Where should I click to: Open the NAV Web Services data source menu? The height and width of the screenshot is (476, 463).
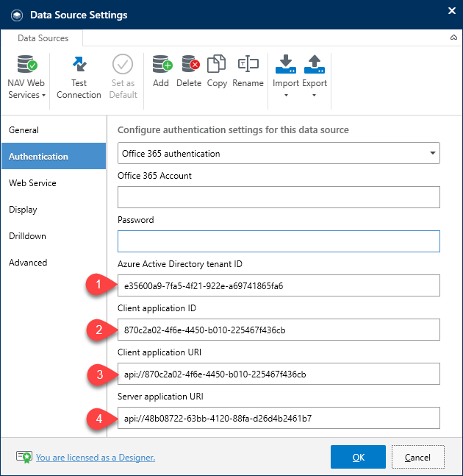tap(26, 77)
